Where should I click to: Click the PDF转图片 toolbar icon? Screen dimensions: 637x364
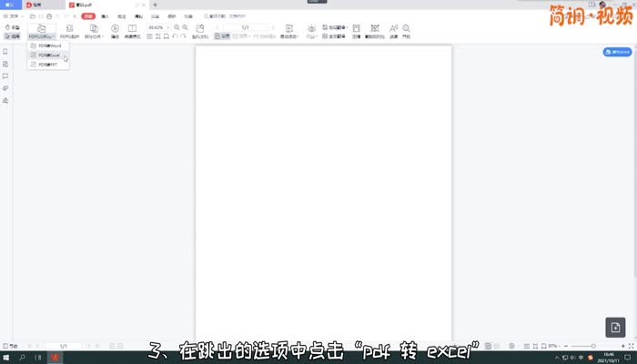tap(69, 33)
